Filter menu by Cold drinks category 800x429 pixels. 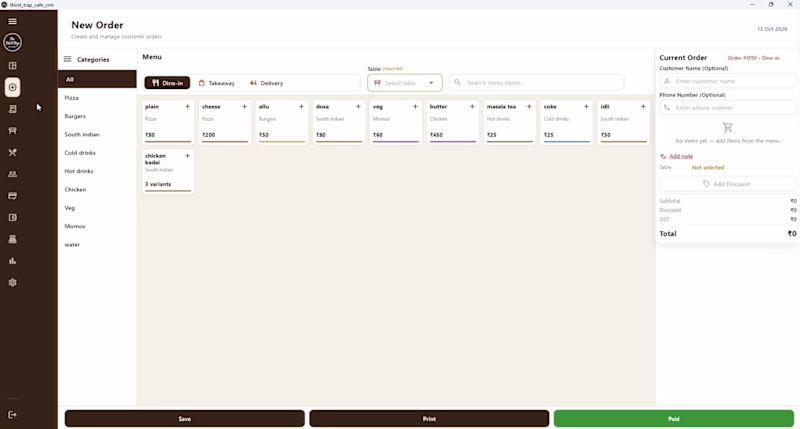click(97, 153)
